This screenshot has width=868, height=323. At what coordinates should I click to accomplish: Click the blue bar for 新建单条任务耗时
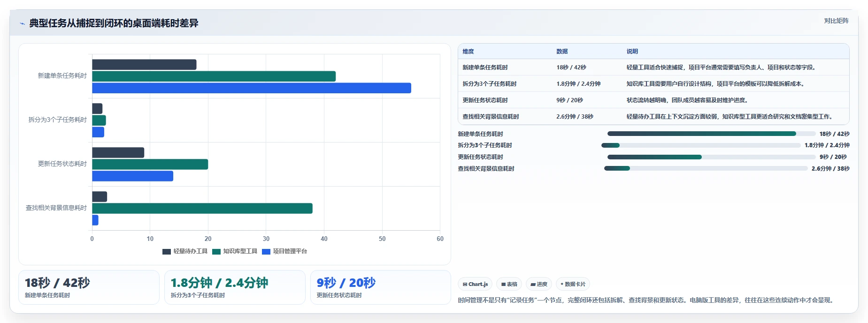point(252,88)
